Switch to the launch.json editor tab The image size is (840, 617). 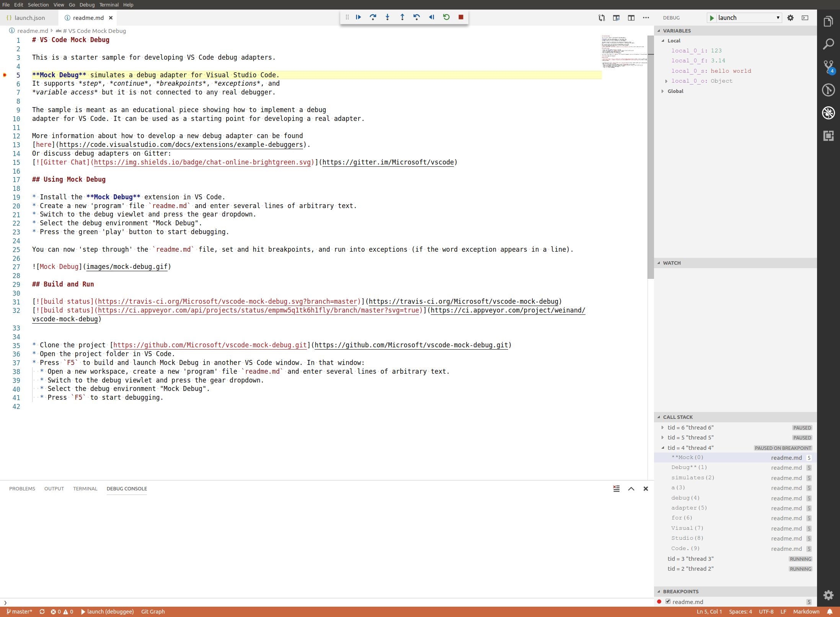pyautogui.click(x=29, y=18)
